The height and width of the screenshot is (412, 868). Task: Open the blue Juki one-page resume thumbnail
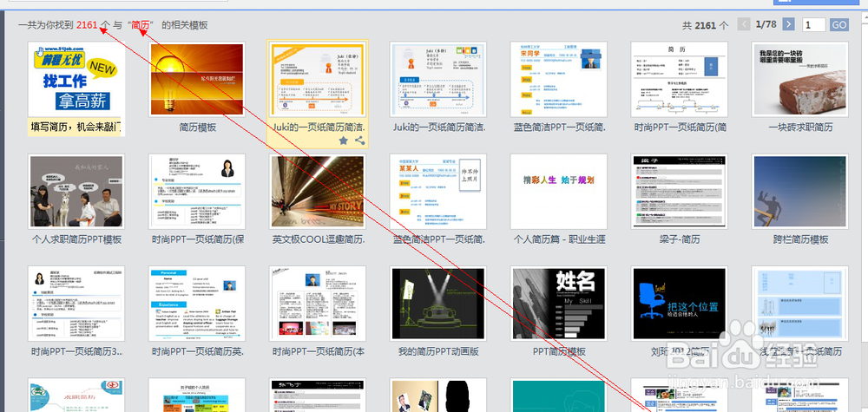[x=438, y=79]
